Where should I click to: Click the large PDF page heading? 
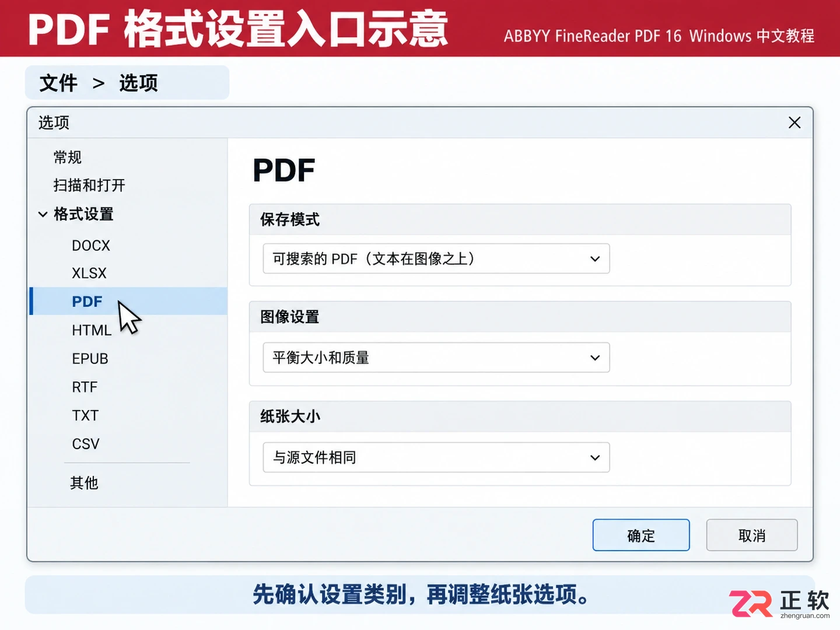(x=283, y=170)
